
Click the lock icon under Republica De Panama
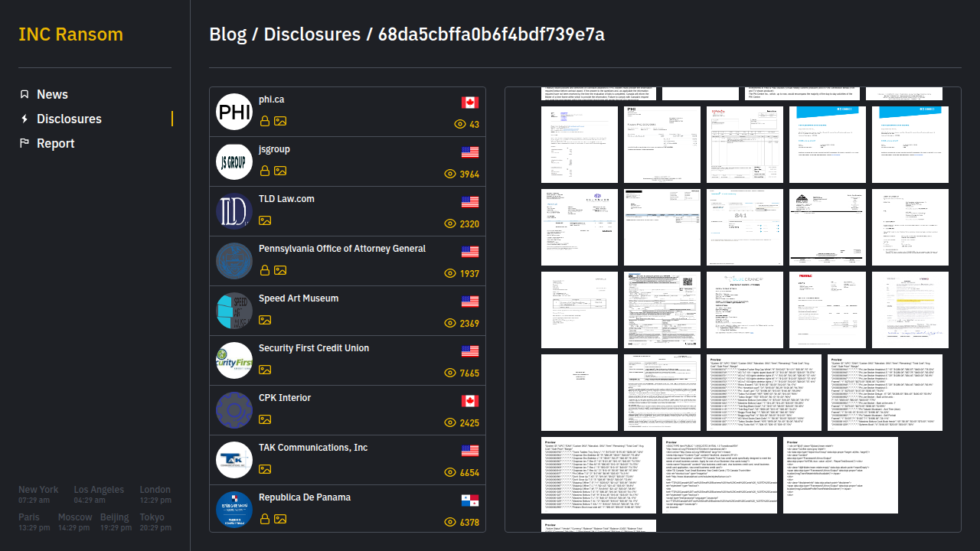click(265, 519)
